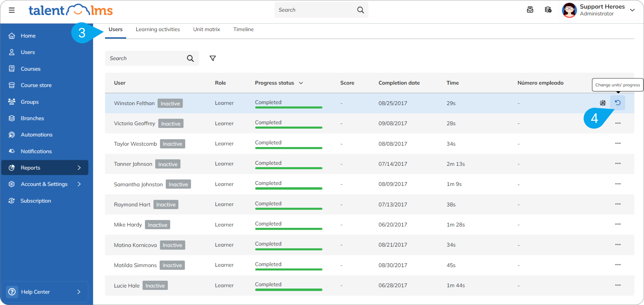644x305 pixels.
Task: Open Mike Hardy user name
Action: [x=128, y=225]
